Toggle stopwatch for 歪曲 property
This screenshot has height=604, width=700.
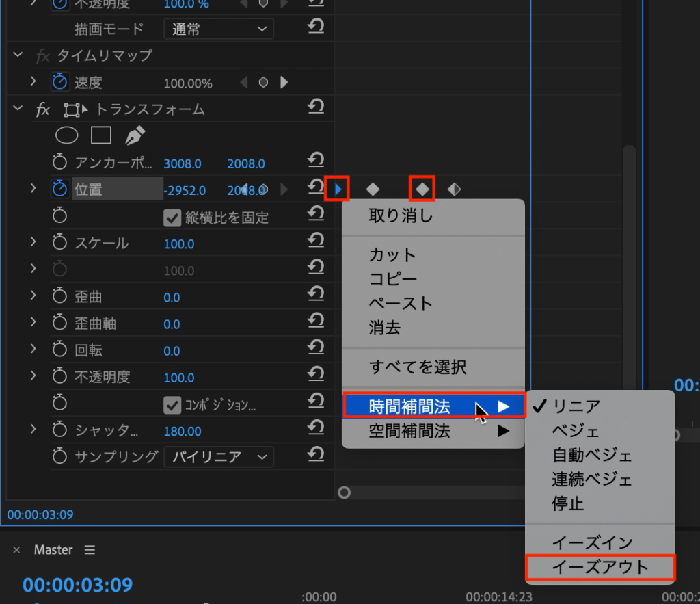click(59, 296)
